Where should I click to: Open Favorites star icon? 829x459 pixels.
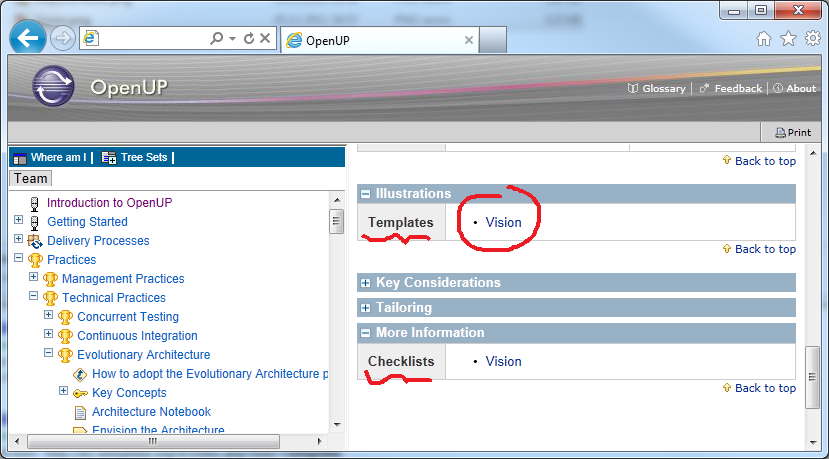[x=788, y=38]
